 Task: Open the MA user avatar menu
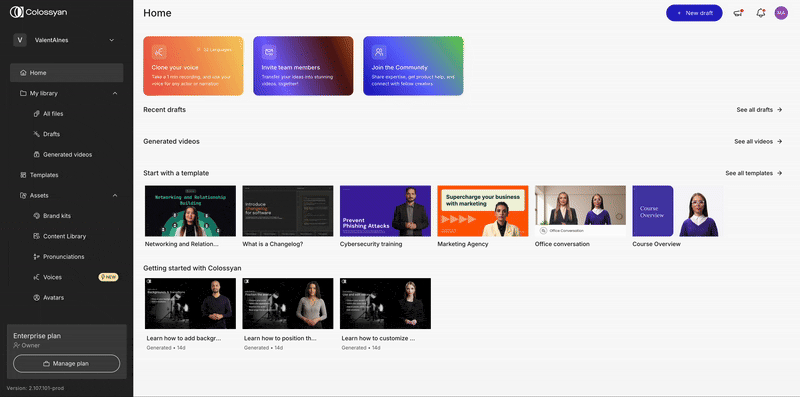(781, 13)
